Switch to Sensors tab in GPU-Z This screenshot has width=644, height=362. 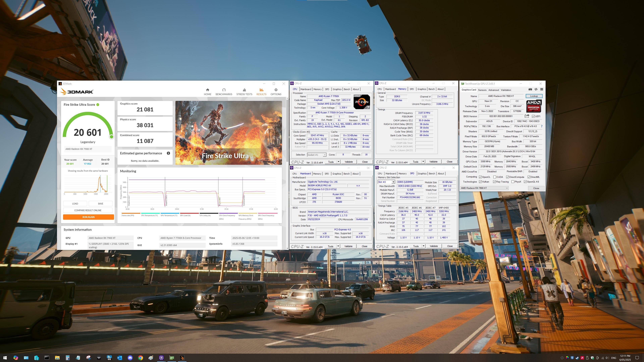482,90
